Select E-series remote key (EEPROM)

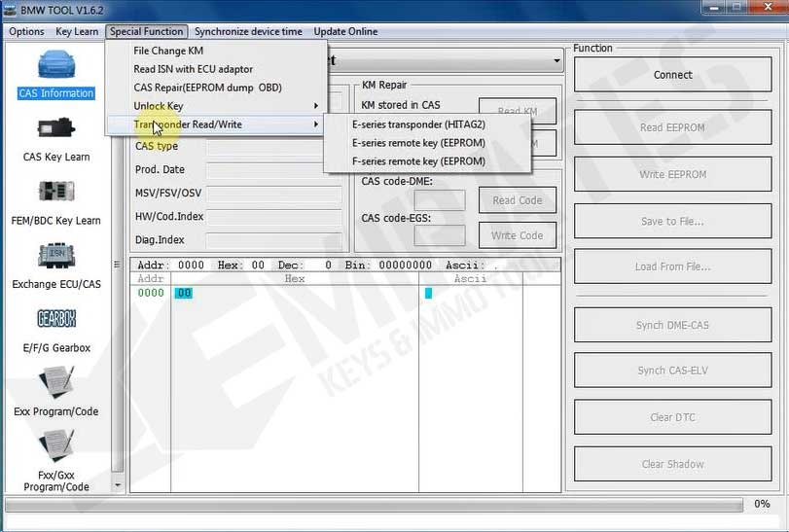pyautogui.click(x=427, y=143)
